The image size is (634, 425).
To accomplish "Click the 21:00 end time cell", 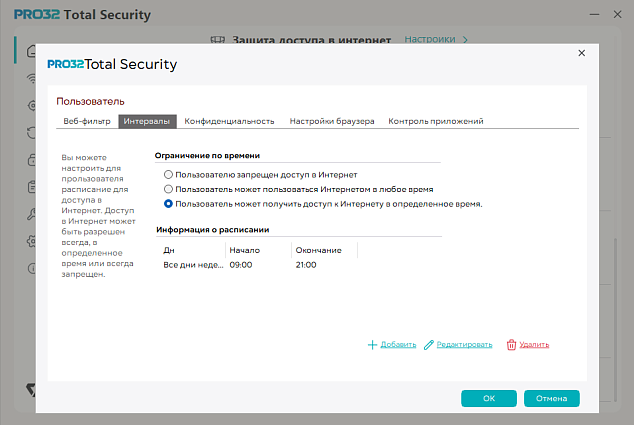I will point(306,265).
